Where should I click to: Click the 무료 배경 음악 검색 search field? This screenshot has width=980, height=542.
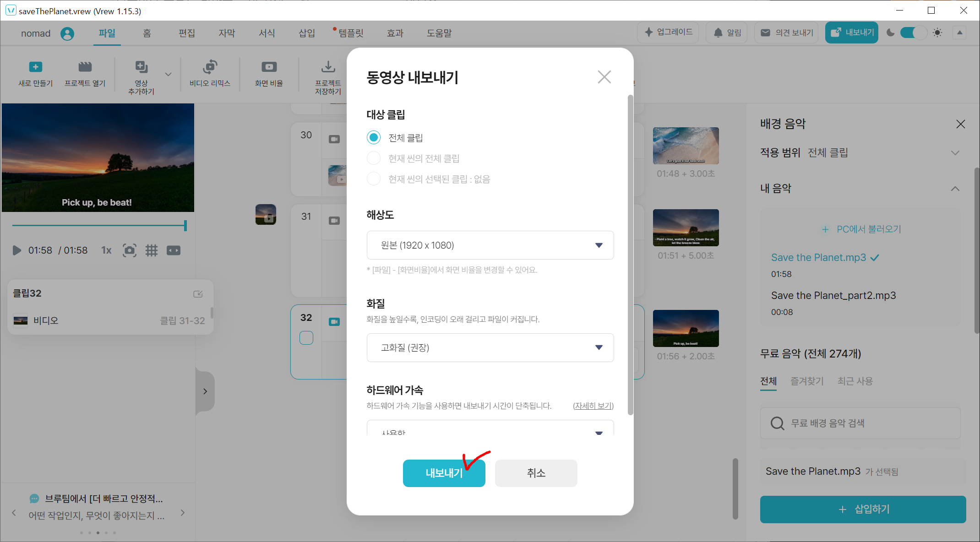861,423
